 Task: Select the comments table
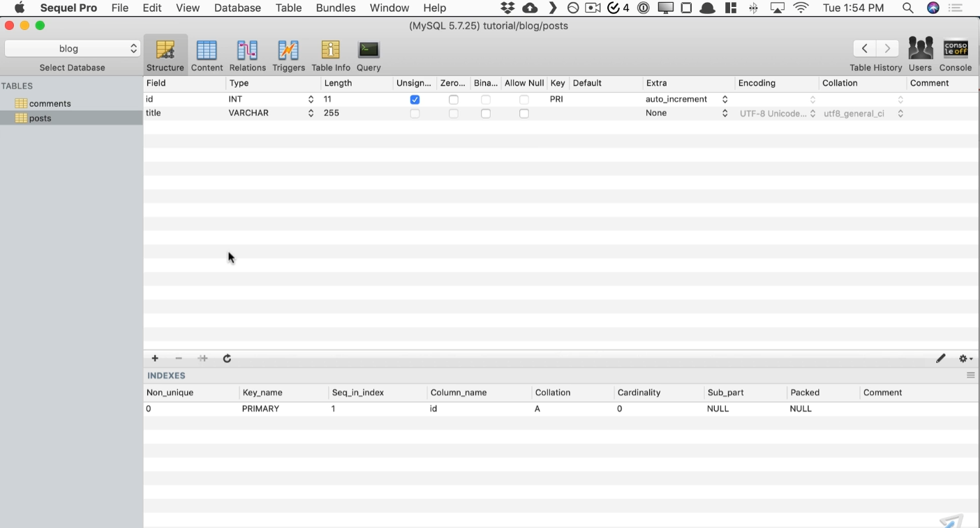(50, 103)
